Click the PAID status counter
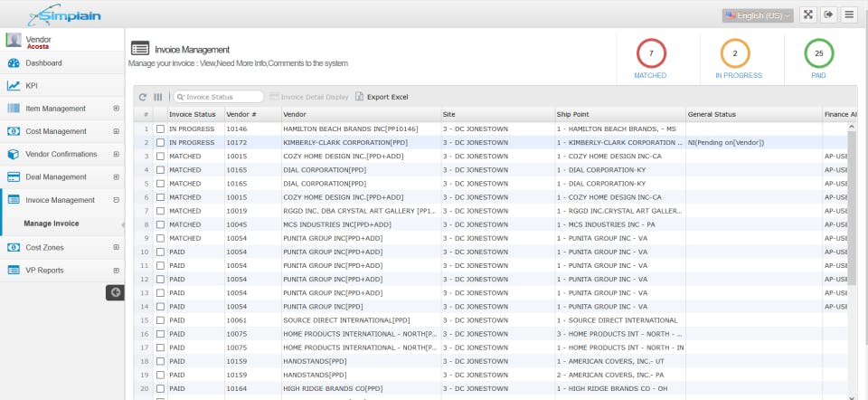 819,60
